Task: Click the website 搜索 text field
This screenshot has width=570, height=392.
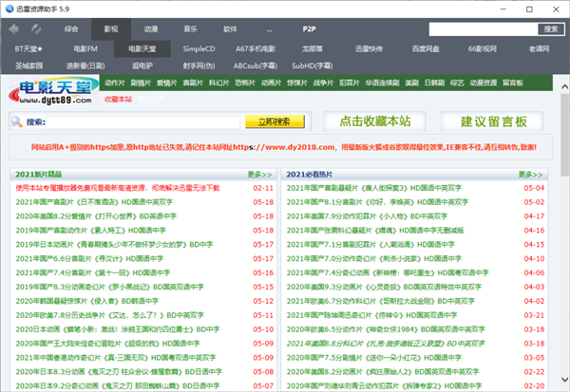Action: [x=142, y=122]
